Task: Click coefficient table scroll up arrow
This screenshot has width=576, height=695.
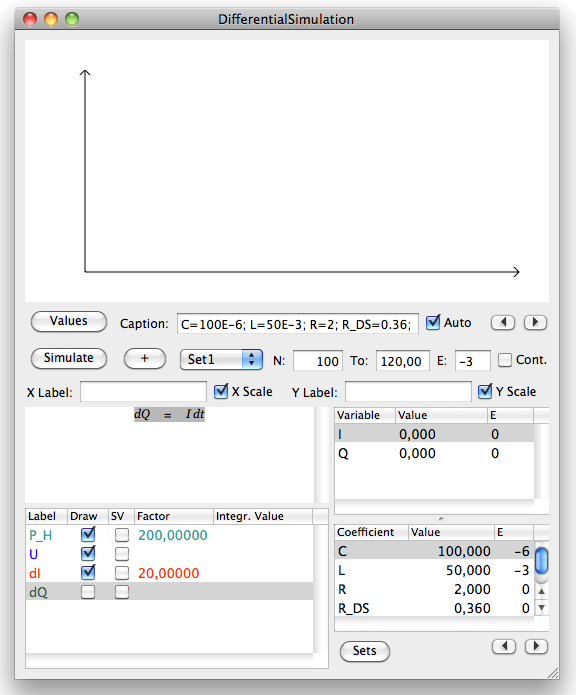Action: (x=541, y=591)
